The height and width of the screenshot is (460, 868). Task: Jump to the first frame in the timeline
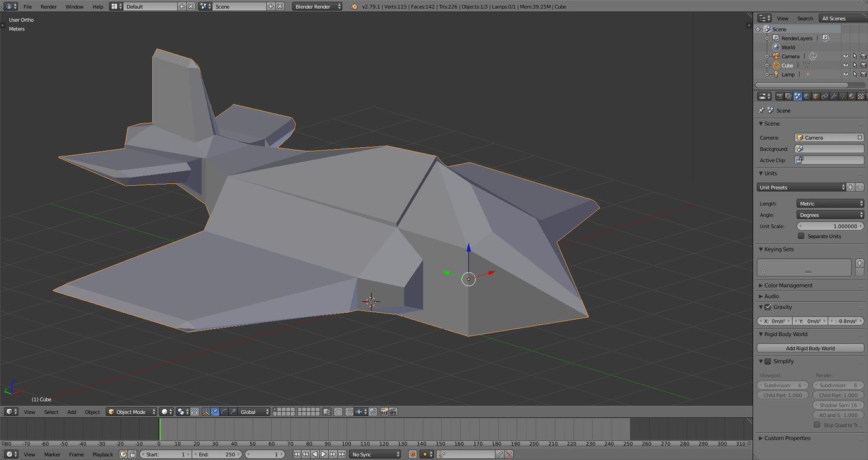(296, 454)
